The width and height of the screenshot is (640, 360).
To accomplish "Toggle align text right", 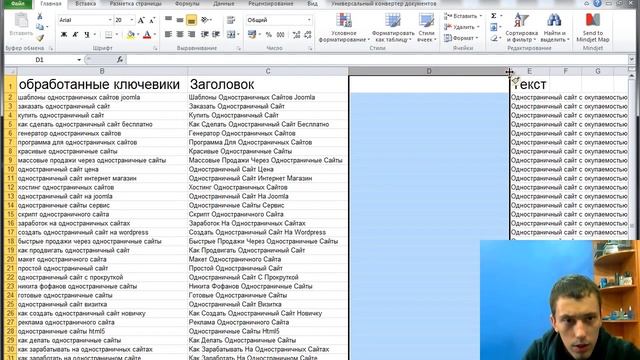I will click(x=191, y=35).
